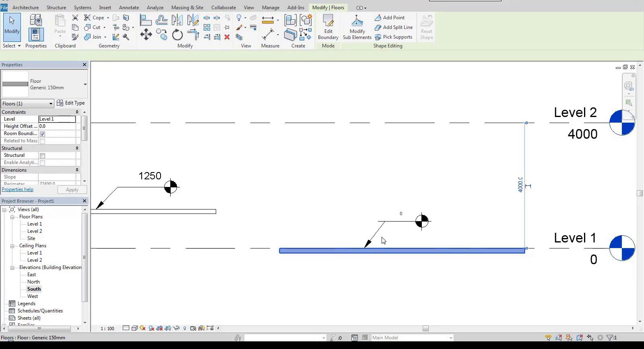Viewport: 644px width, 349px height.
Task: Click the Properties help link
Action: pyautogui.click(x=18, y=189)
